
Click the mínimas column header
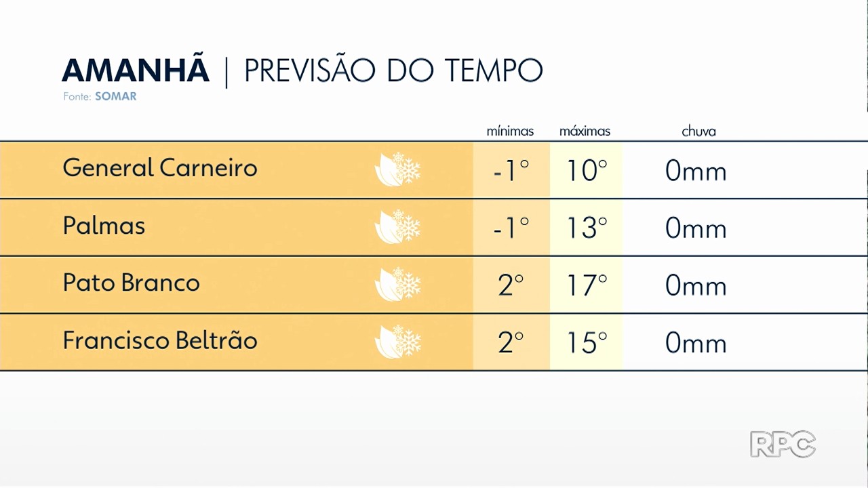pyautogui.click(x=511, y=131)
